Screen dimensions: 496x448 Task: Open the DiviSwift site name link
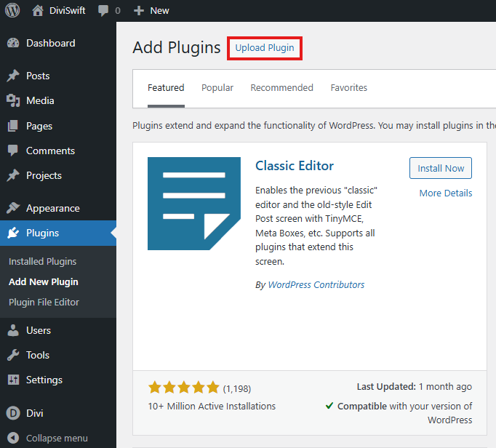point(67,10)
